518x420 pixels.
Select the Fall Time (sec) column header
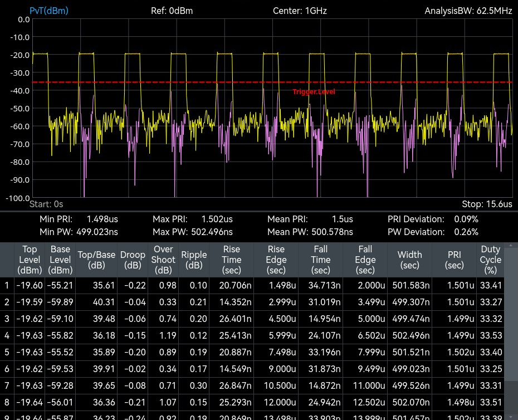click(321, 260)
